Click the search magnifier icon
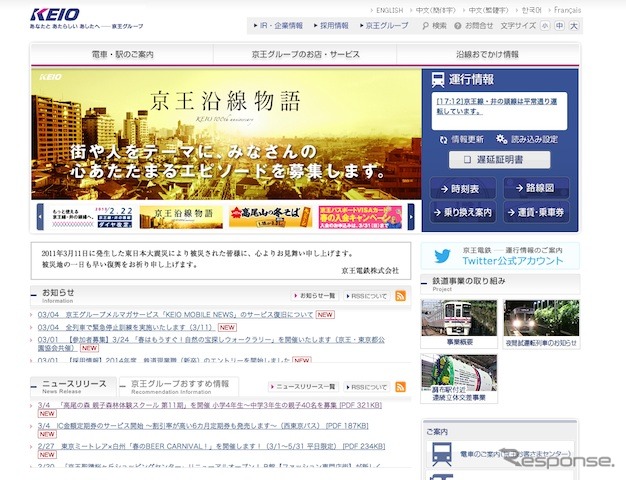626x480 pixels. point(425,26)
